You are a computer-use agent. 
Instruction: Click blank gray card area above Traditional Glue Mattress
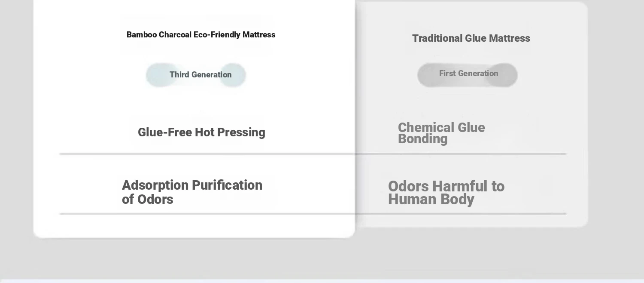tap(471, 16)
